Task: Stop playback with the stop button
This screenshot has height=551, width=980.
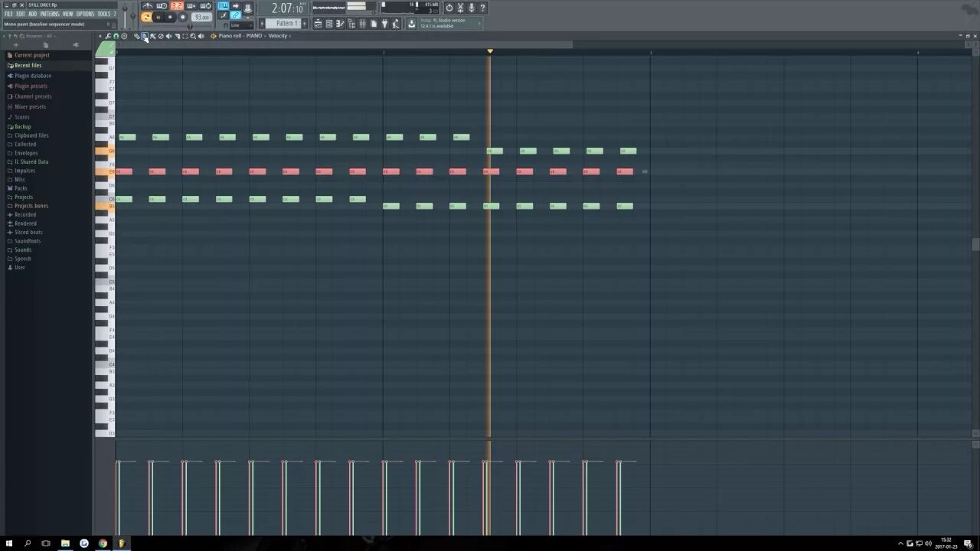Action: 170,17
